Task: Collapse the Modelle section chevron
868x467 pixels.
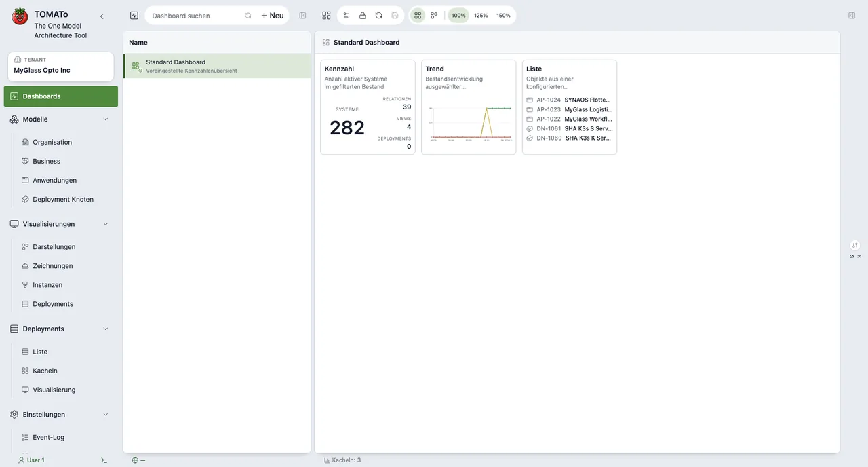Action: 105,119
